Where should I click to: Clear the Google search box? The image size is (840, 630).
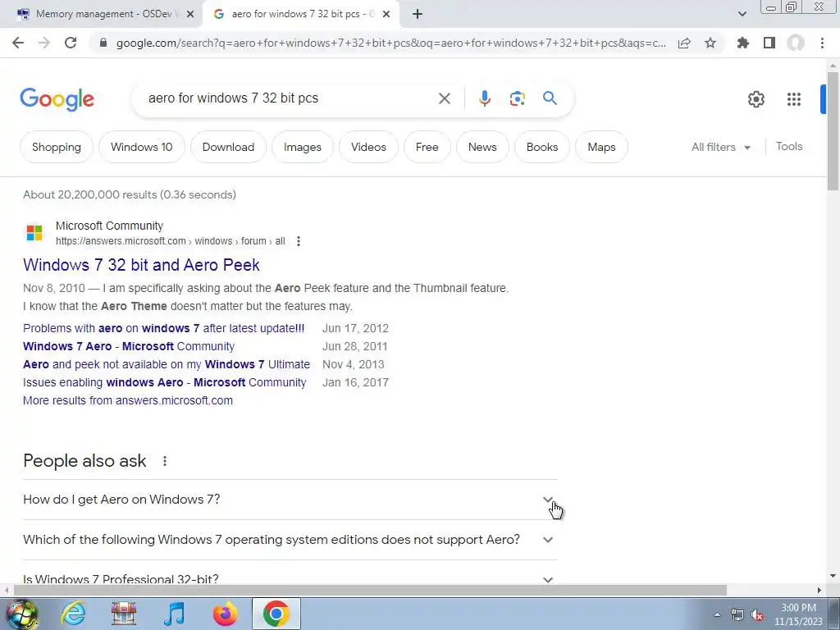click(x=444, y=98)
